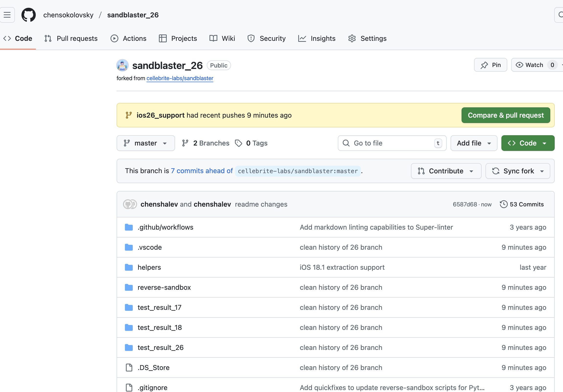Open the .github/workflows folder

166,227
